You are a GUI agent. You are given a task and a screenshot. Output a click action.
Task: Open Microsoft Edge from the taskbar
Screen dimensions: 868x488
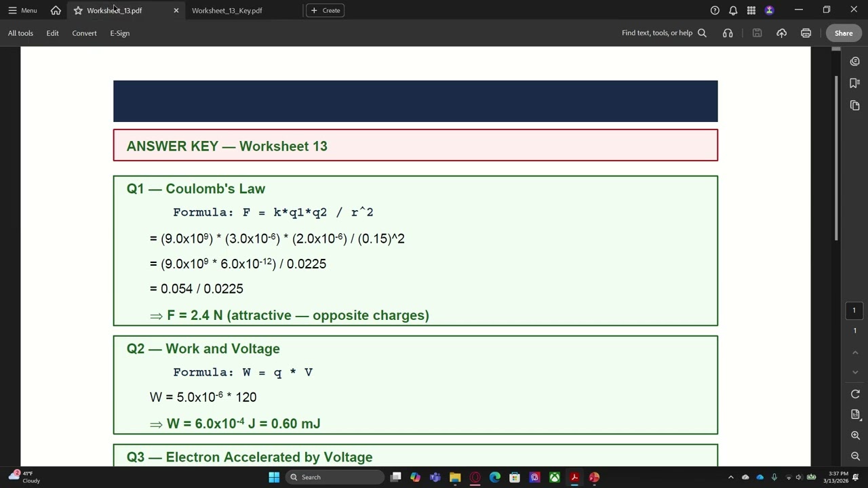[x=495, y=477]
